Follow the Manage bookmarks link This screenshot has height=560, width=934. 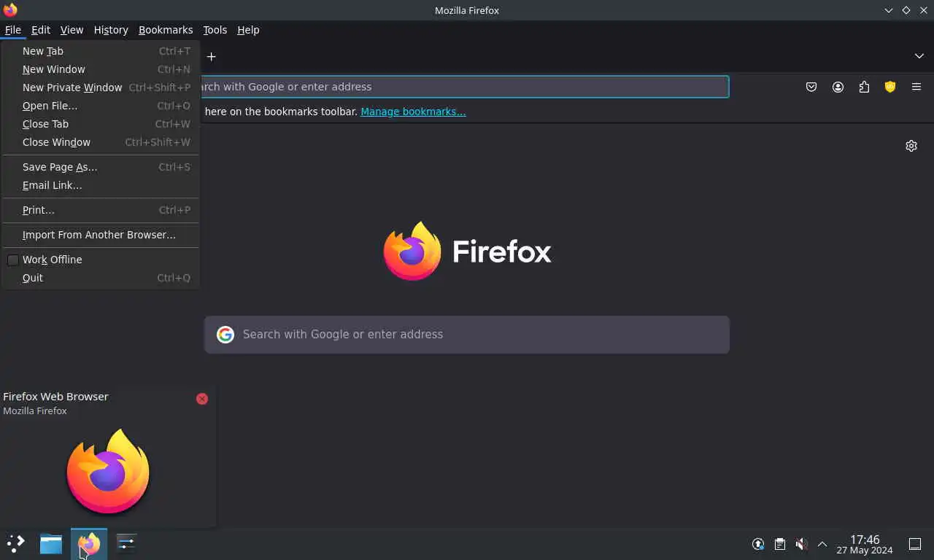point(413,112)
